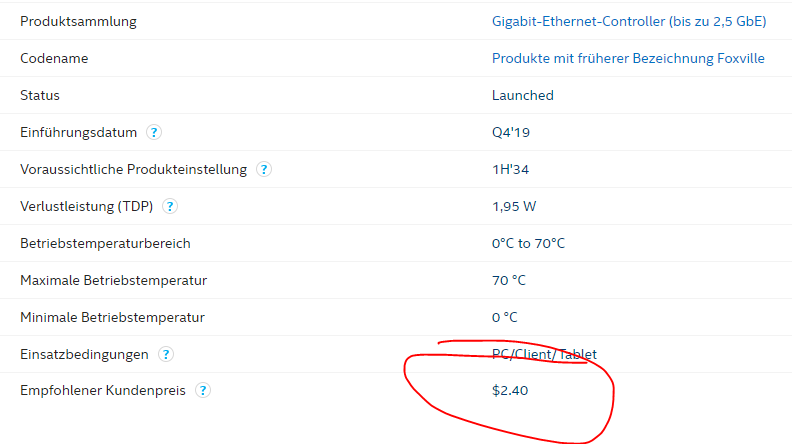Click the 1,95 W TDP value
The width and height of the screenshot is (792, 444).
point(514,206)
